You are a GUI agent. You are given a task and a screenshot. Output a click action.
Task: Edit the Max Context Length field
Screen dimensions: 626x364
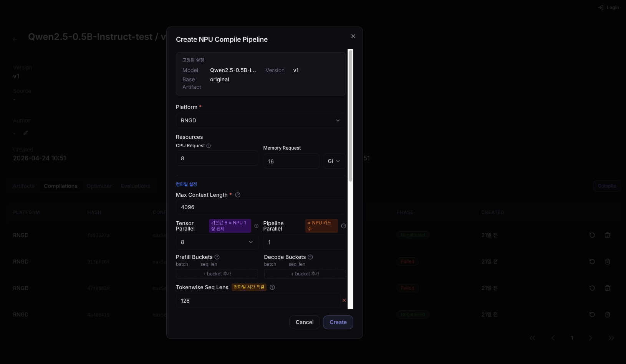(261, 207)
